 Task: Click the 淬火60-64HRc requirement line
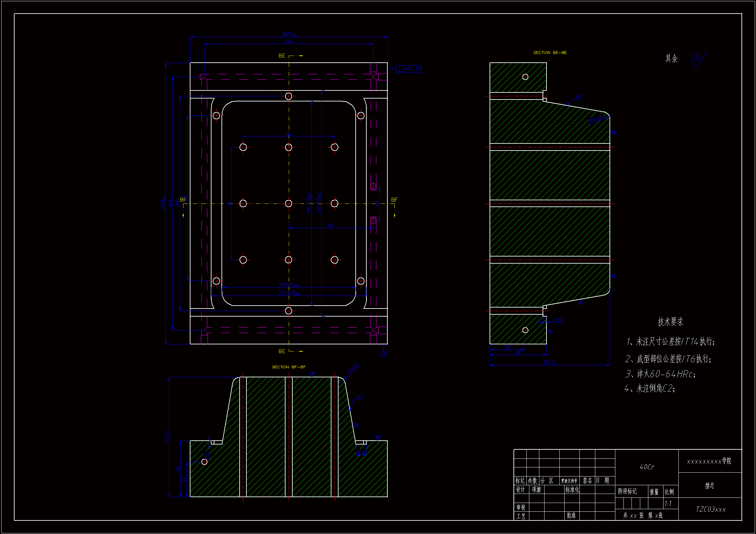[x=660, y=374]
